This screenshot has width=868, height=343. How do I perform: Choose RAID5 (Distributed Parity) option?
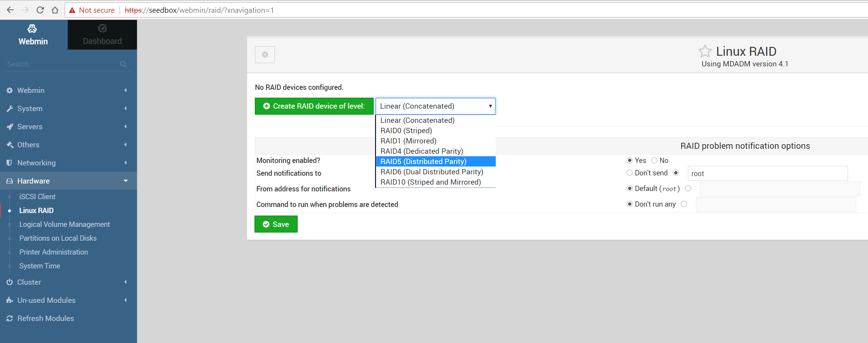click(436, 162)
